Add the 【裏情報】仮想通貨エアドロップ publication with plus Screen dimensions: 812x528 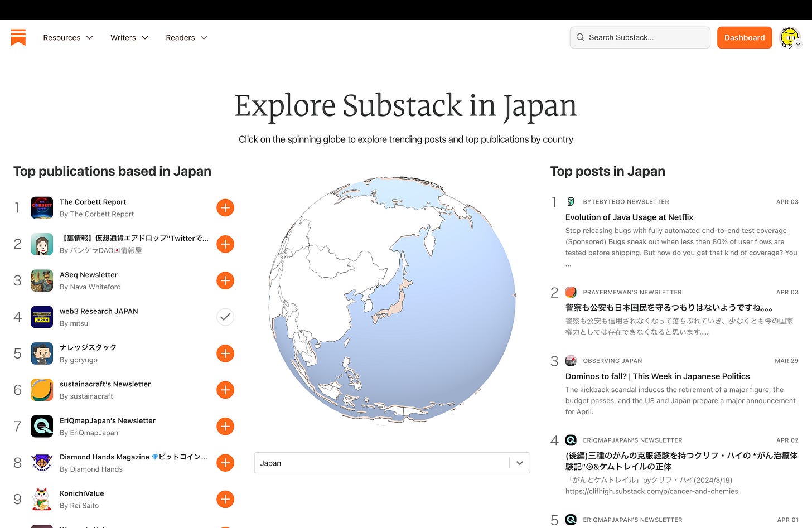tap(225, 244)
